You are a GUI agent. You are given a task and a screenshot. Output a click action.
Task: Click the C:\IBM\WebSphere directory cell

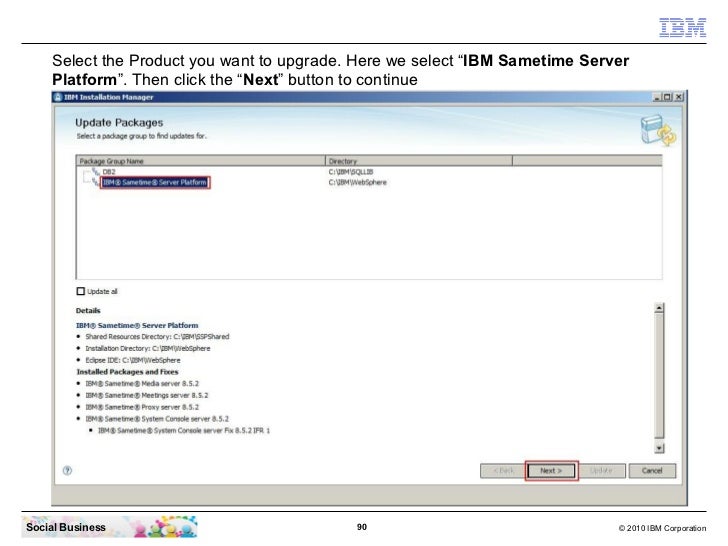(358, 182)
